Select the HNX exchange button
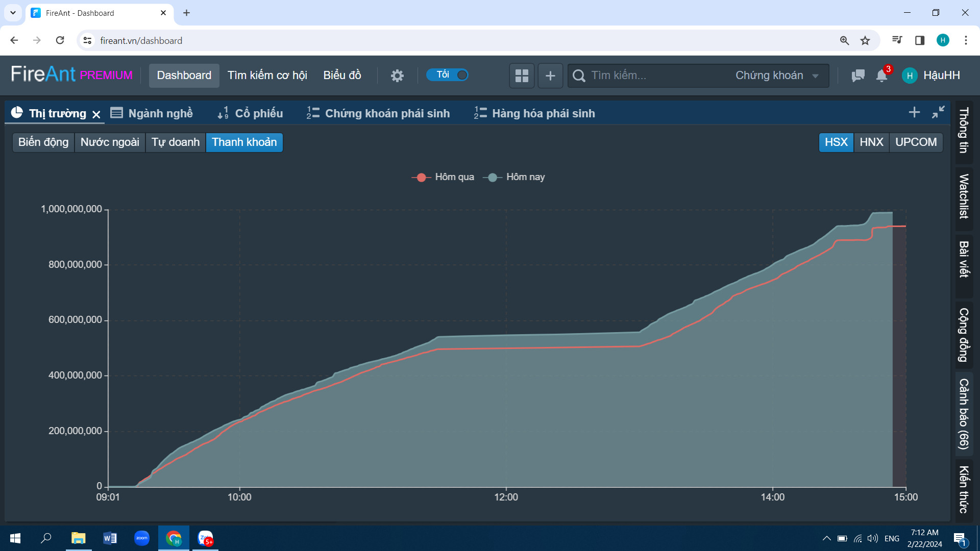This screenshot has width=980, height=551. point(871,142)
